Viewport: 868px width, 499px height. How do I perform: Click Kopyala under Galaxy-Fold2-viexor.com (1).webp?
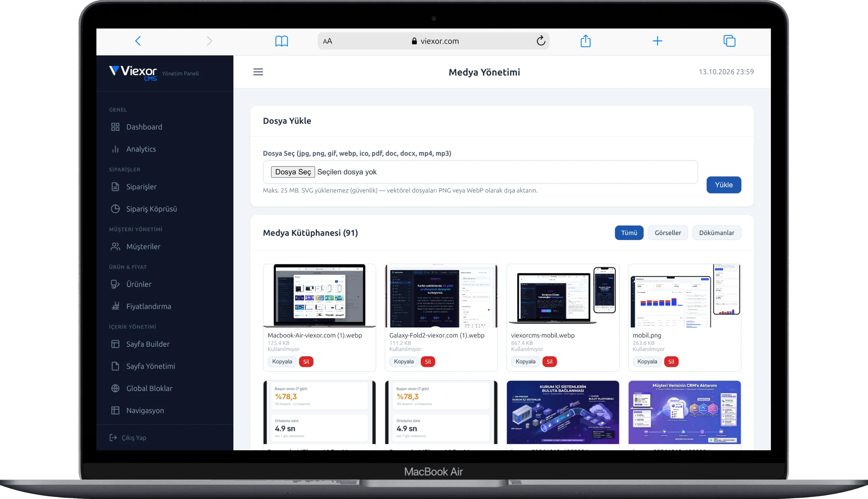coord(403,362)
